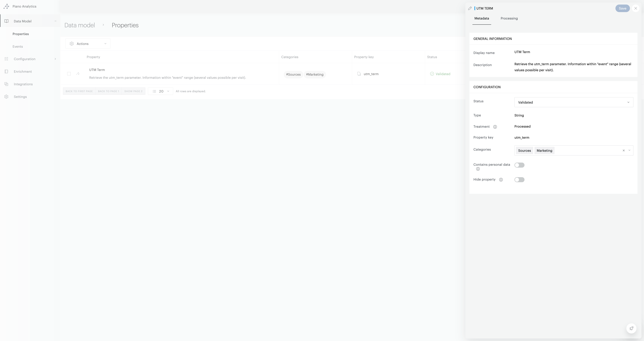The width and height of the screenshot is (644, 341).
Task: Open Enrichment from the sidebar icon
Action: point(6,71)
